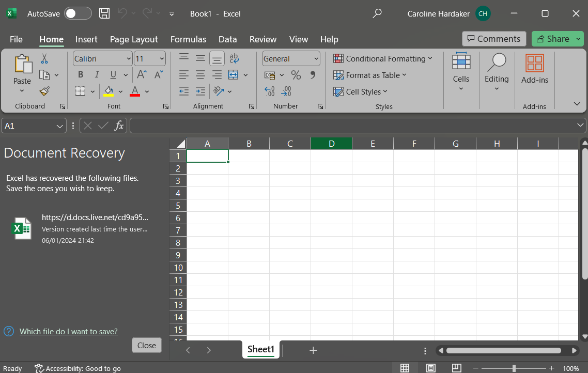Image resolution: width=588 pixels, height=373 pixels.
Task: Click the Center align icon
Action: 200,75
